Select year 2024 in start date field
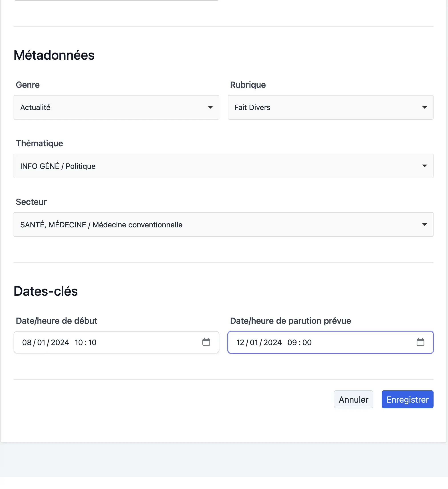The image size is (448, 489). point(60,342)
